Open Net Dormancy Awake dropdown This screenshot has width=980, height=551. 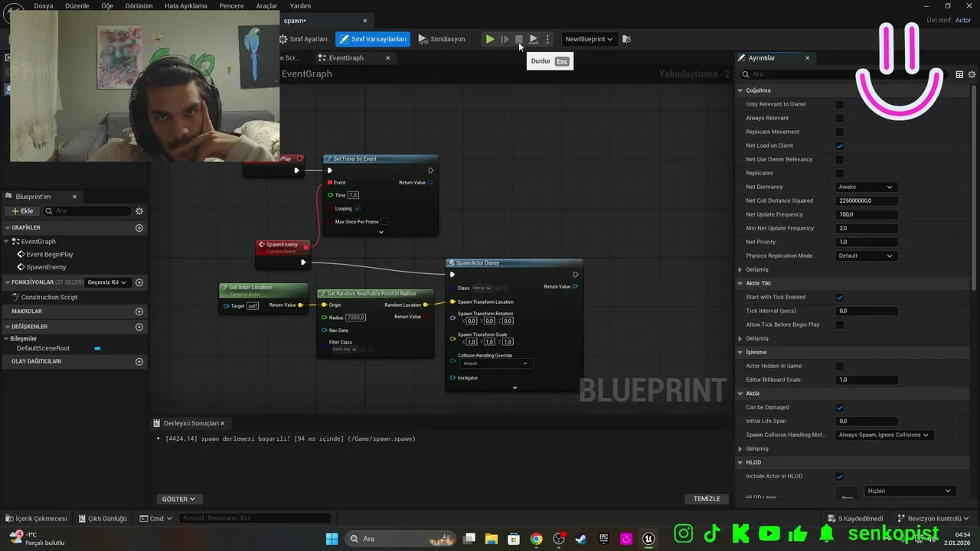click(x=866, y=187)
